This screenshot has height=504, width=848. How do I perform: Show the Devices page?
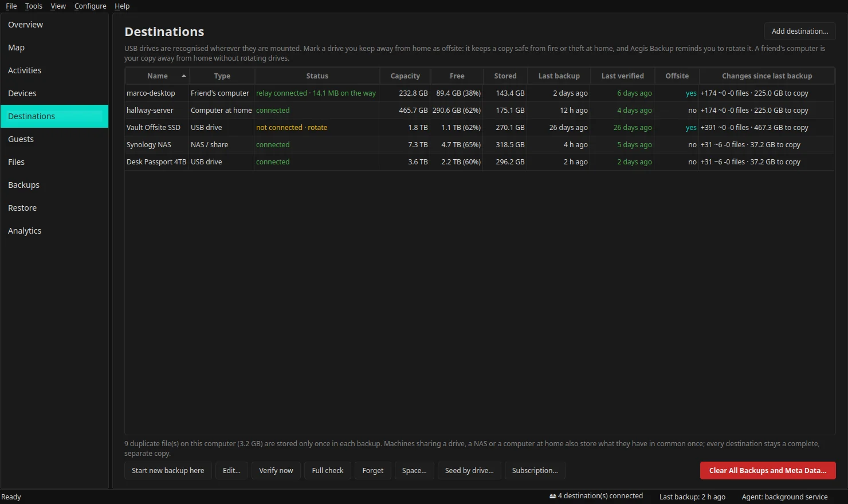coord(54,93)
